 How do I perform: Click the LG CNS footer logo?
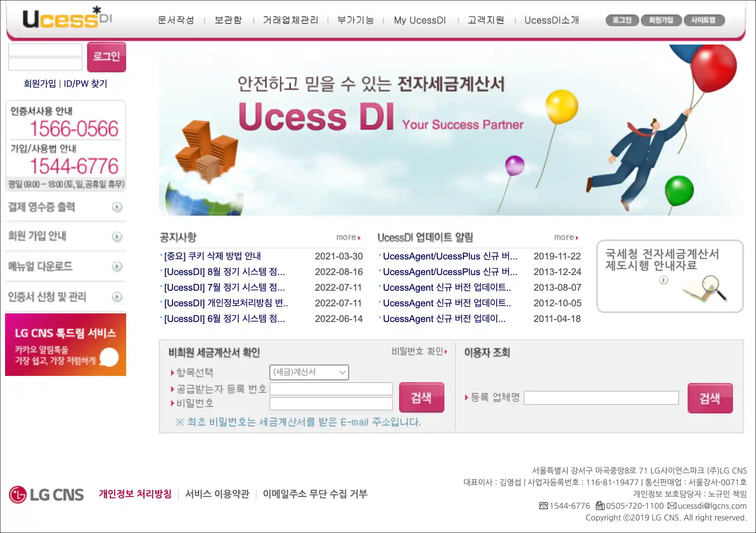[46, 495]
